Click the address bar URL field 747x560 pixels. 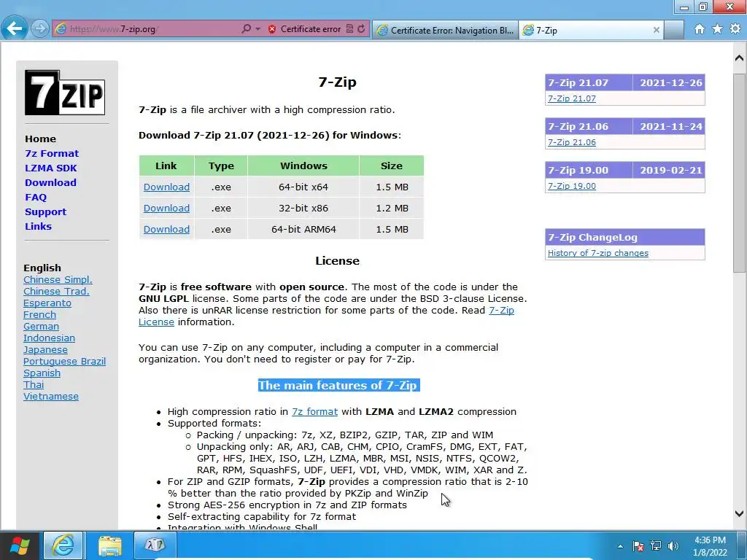152,29
